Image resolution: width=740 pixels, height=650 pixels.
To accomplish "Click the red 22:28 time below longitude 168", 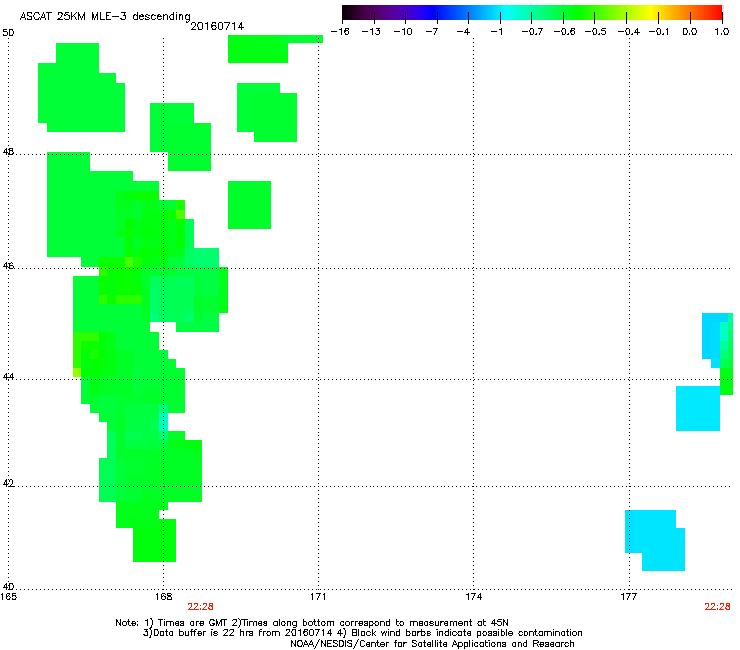I will (x=201, y=607).
